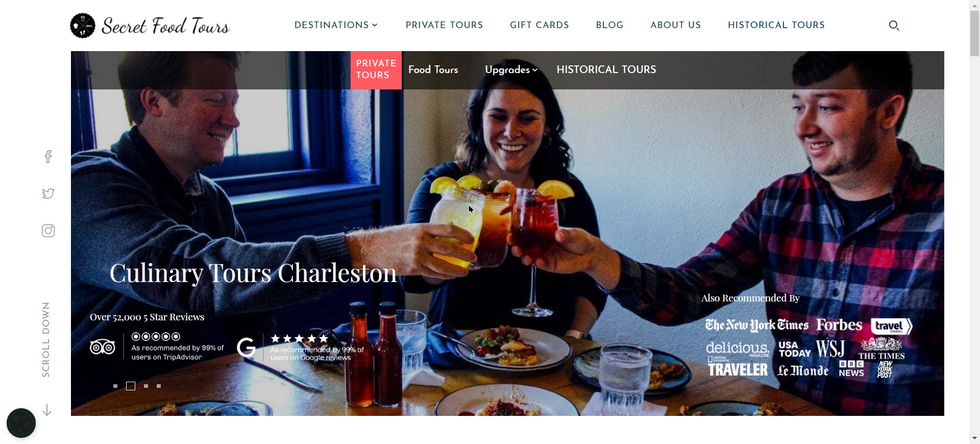Visit the Facebook page icon
Screen dimensions: 980x444
(48, 156)
